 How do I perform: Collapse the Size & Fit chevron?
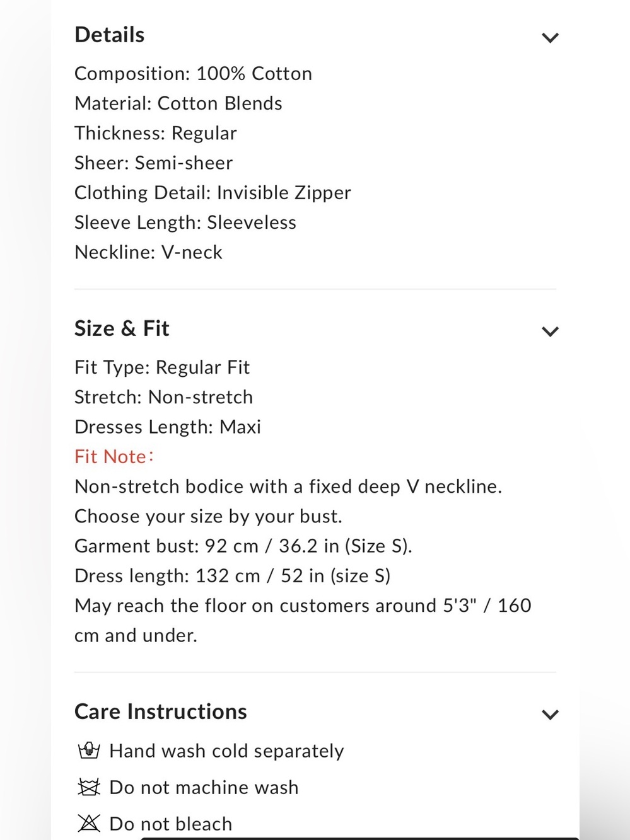pos(550,331)
